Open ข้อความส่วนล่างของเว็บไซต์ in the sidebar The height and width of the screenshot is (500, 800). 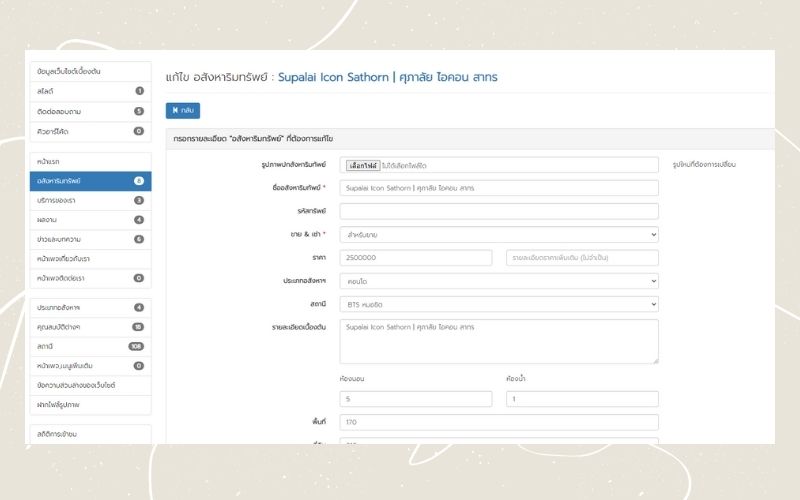[91, 385]
